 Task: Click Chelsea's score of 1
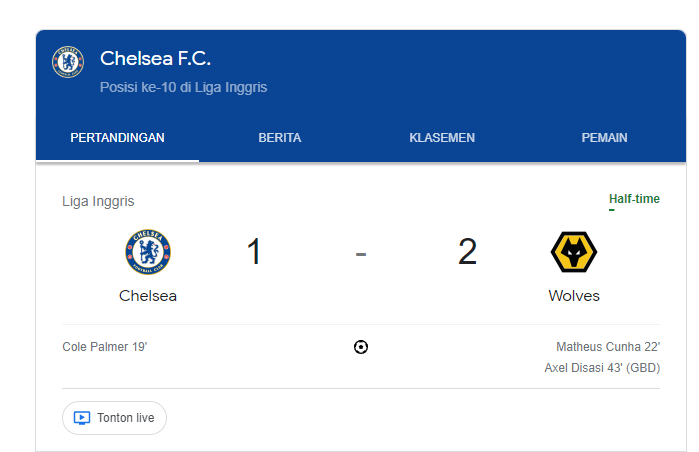point(254,252)
